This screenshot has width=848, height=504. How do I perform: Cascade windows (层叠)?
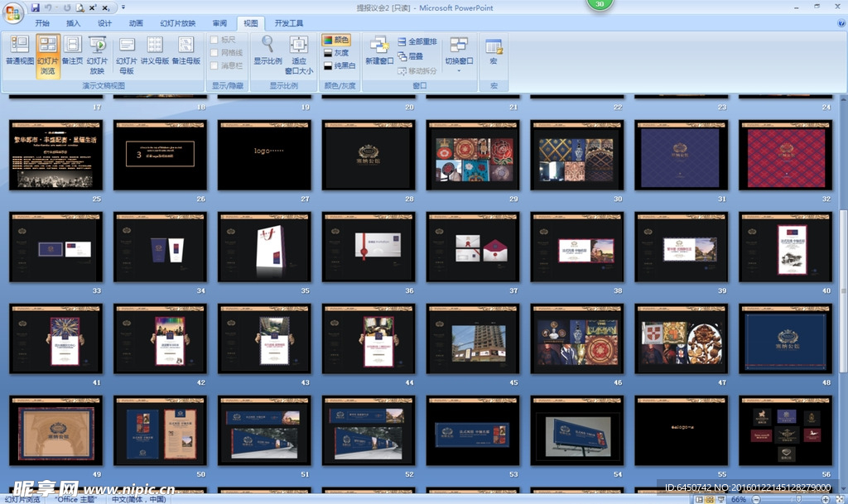point(411,56)
